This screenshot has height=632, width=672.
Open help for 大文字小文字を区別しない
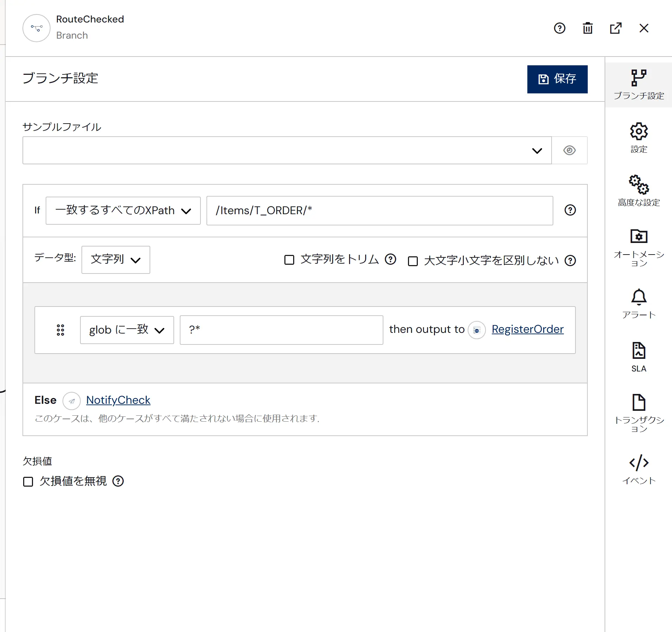(x=570, y=260)
